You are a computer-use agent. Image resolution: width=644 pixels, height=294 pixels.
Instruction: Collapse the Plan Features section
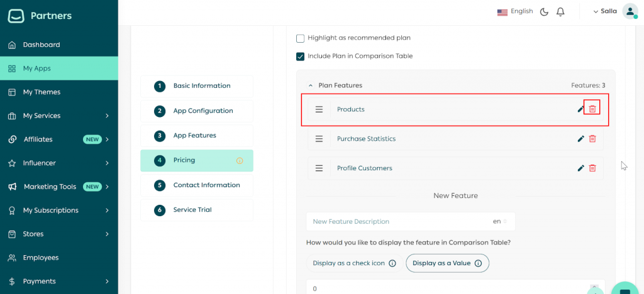310,85
